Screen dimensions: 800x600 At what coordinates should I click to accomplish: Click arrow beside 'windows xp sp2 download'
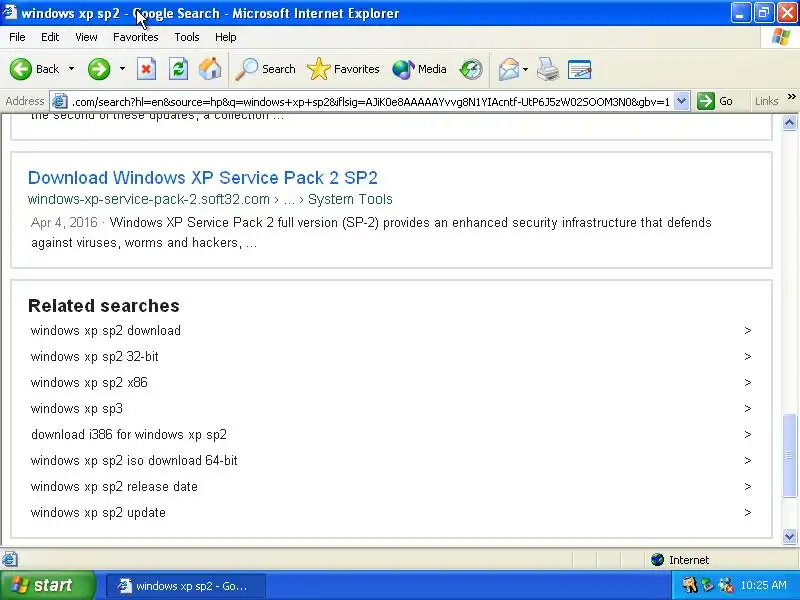coord(747,331)
